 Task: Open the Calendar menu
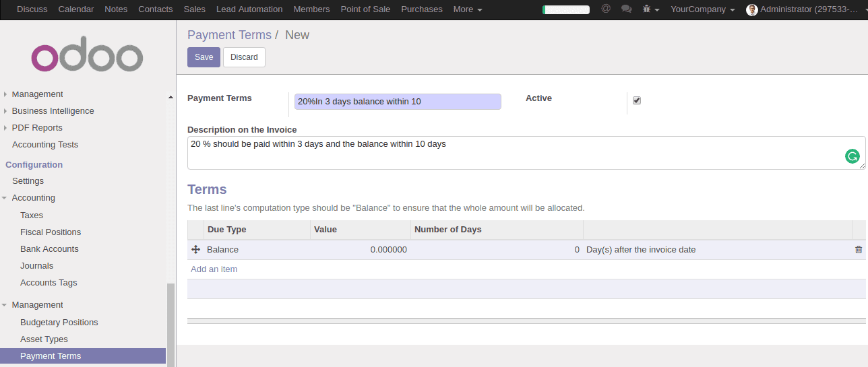[76, 9]
